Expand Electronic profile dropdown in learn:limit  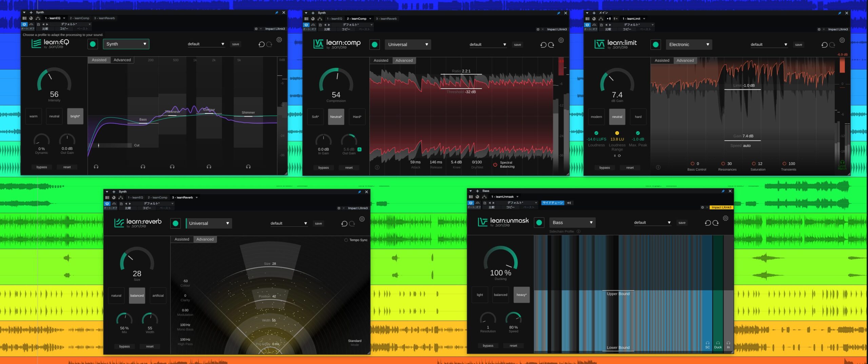[x=689, y=45]
